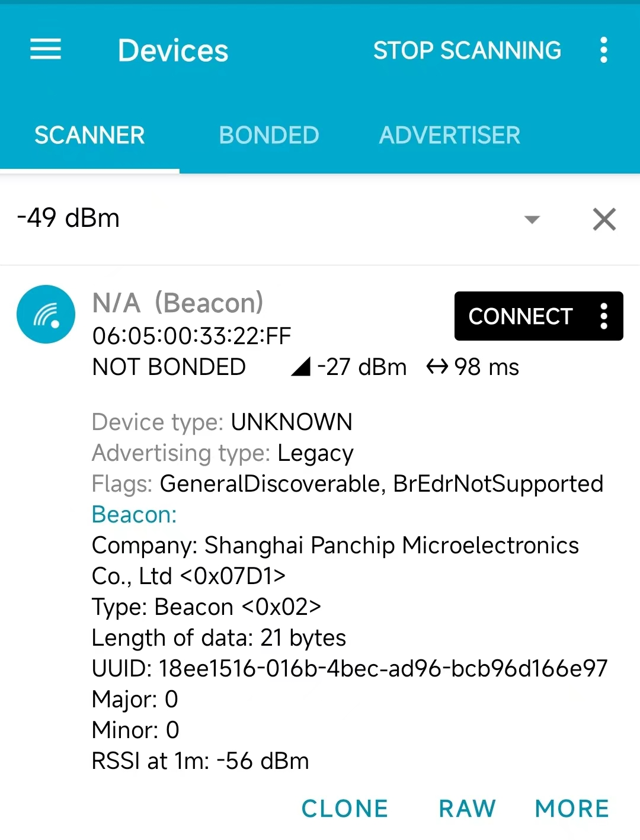The image size is (640, 840).
Task: Tap the advertising interval arrows icon
Action: [x=437, y=367]
